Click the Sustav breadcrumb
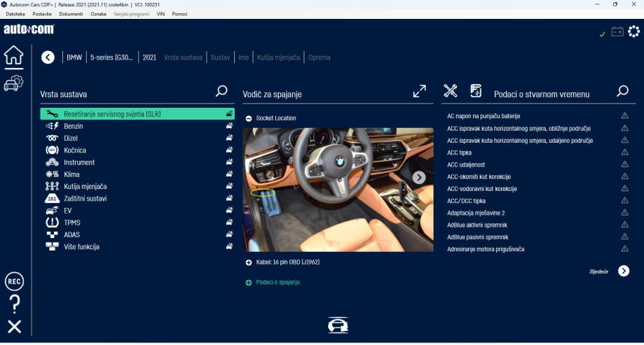Screen dimensions: 644x345 pyautogui.click(x=220, y=57)
